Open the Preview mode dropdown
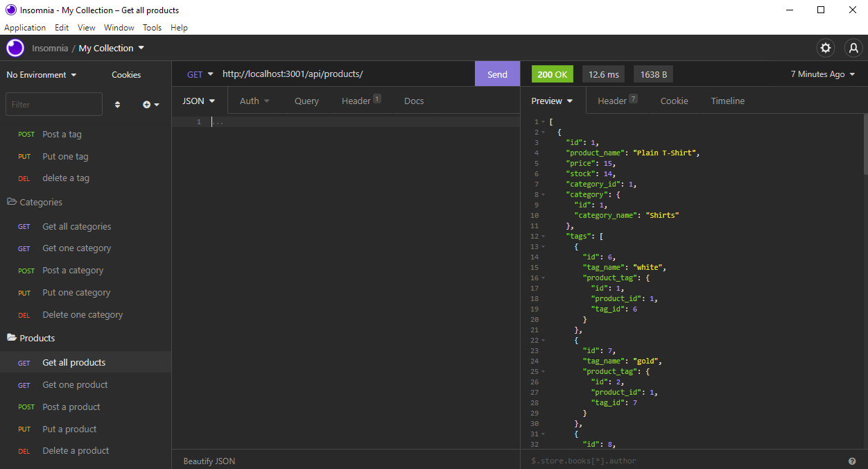This screenshot has width=868, height=469. [553, 101]
